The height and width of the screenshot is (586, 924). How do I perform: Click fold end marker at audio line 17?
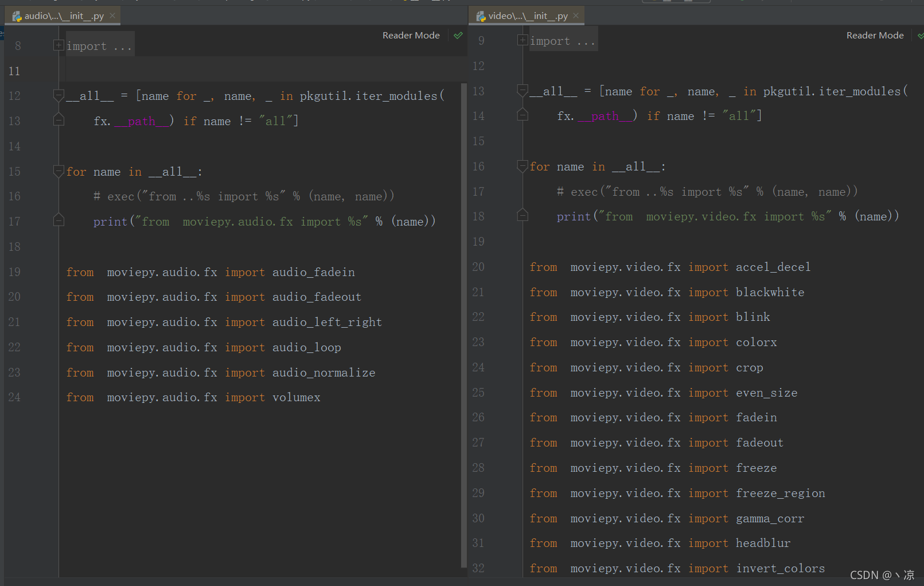tap(59, 220)
